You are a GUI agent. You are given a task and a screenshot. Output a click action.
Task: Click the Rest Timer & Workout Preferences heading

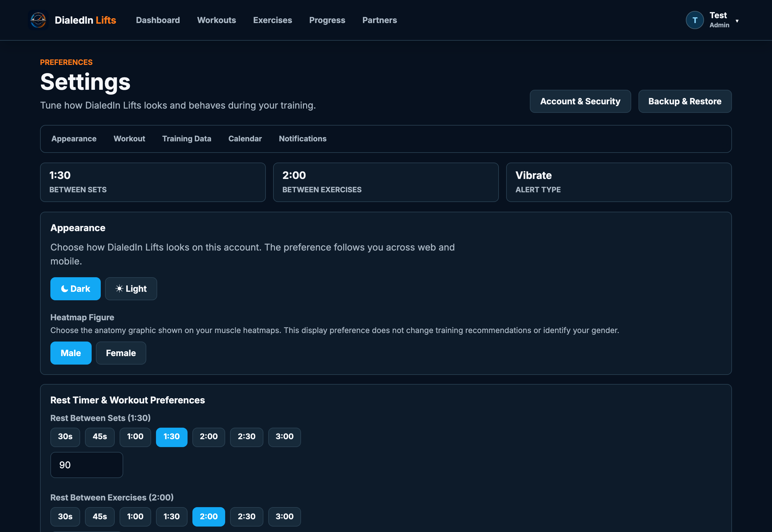pyautogui.click(x=127, y=400)
